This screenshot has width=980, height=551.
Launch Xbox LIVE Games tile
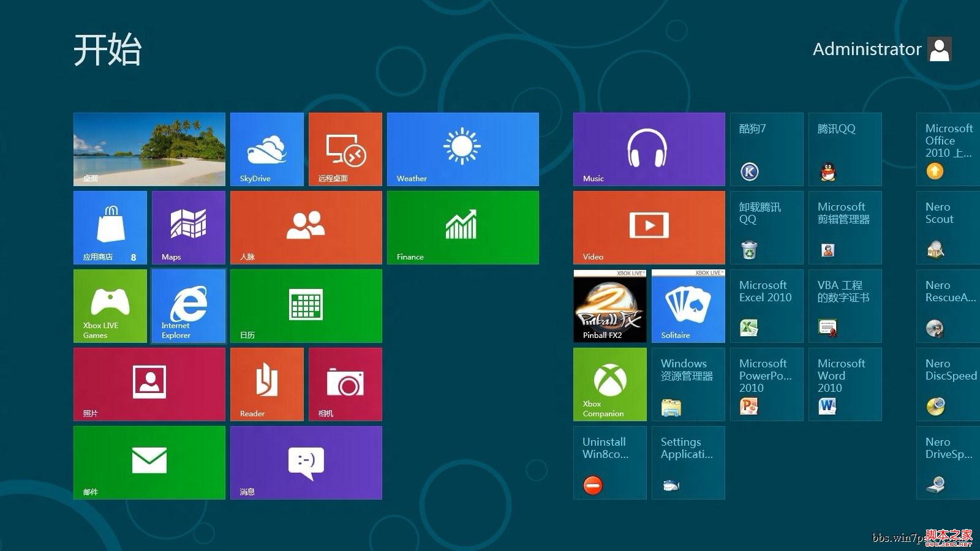click(x=110, y=306)
